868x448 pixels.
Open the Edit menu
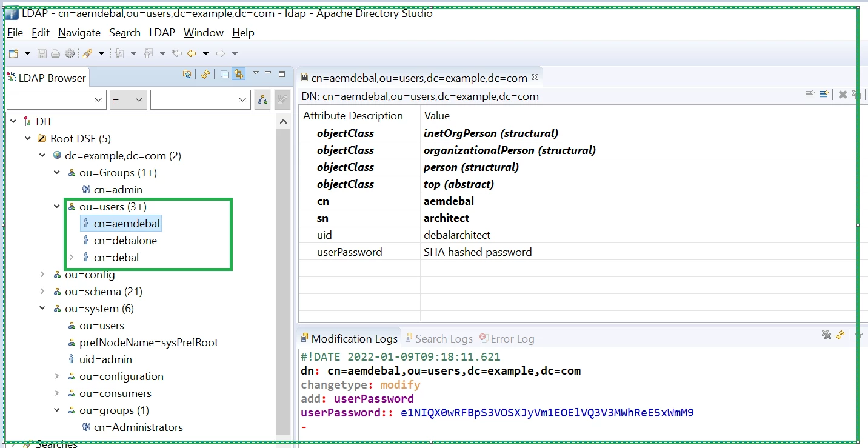pyautogui.click(x=41, y=33)
